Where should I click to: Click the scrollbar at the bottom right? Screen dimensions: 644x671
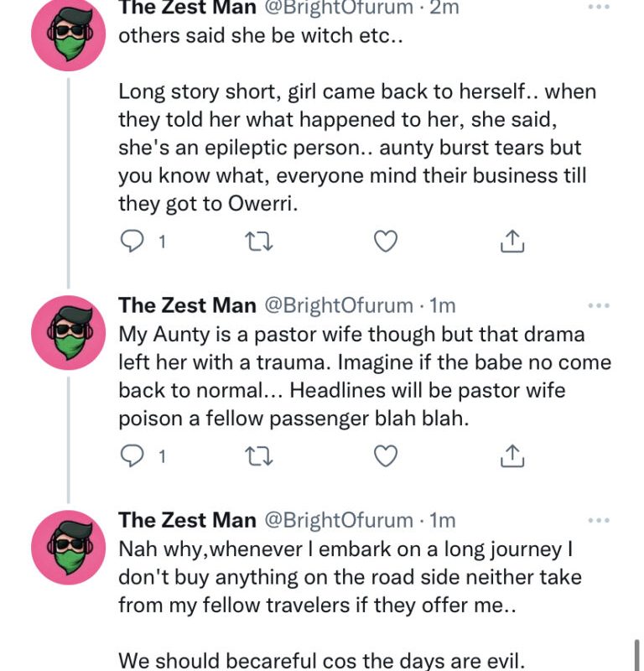click(x=638, y=652)
